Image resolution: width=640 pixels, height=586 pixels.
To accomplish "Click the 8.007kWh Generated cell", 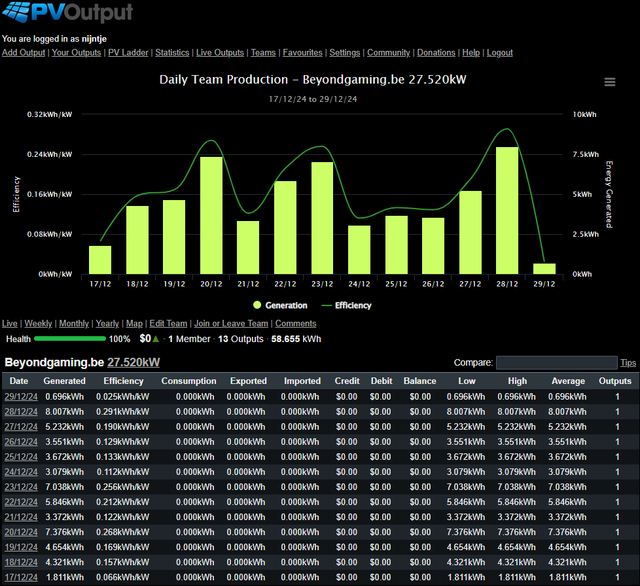I will coord(64,412).
